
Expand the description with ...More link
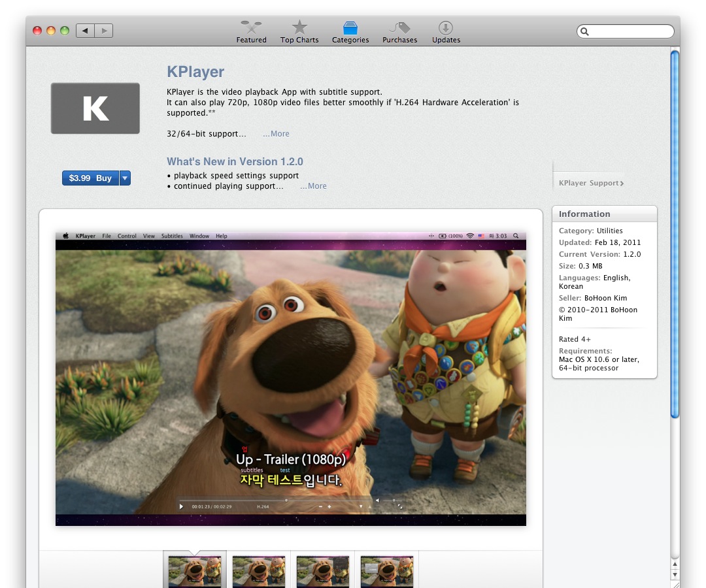point(276,134)
